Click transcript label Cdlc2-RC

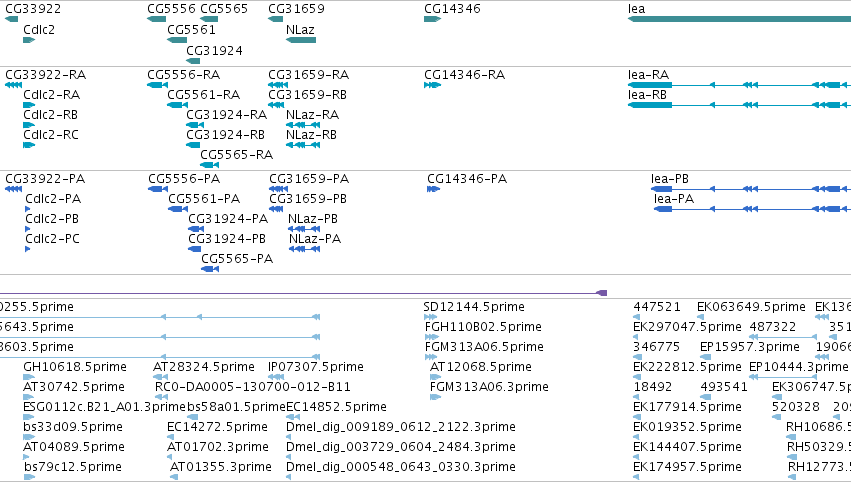coord(51,135)
